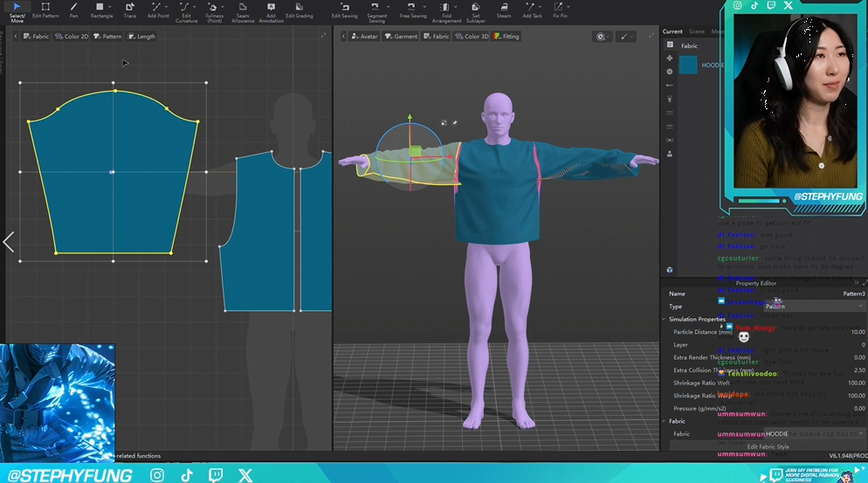Select the HOODIE fabric color swatch

688,65
